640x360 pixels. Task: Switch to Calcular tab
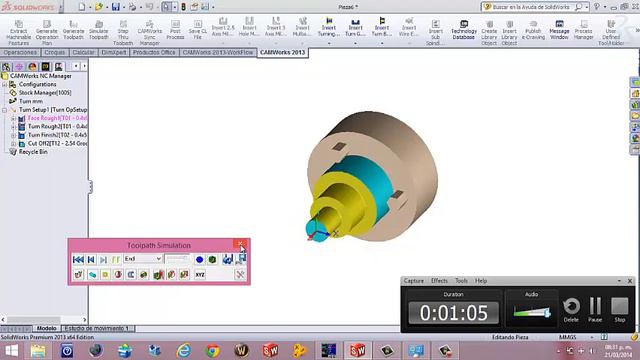coord(83,53)
